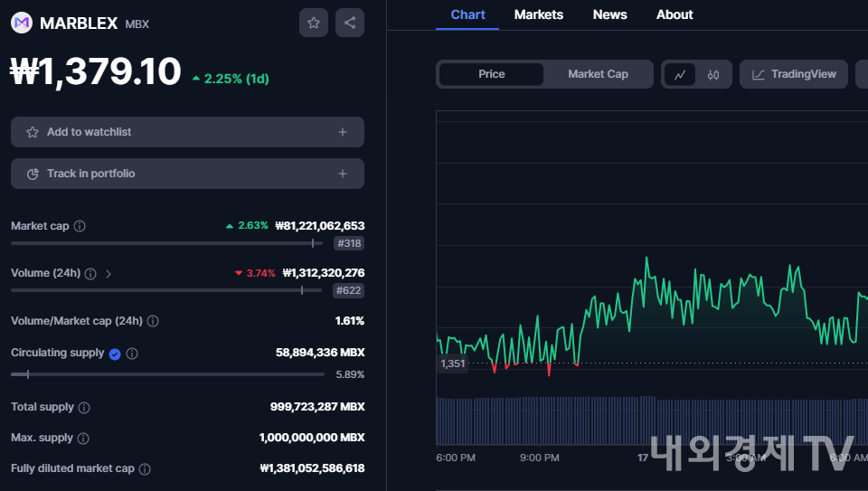Click the Total supply info icon
This screenshot has width=868, height=491.
click(84, 408)
